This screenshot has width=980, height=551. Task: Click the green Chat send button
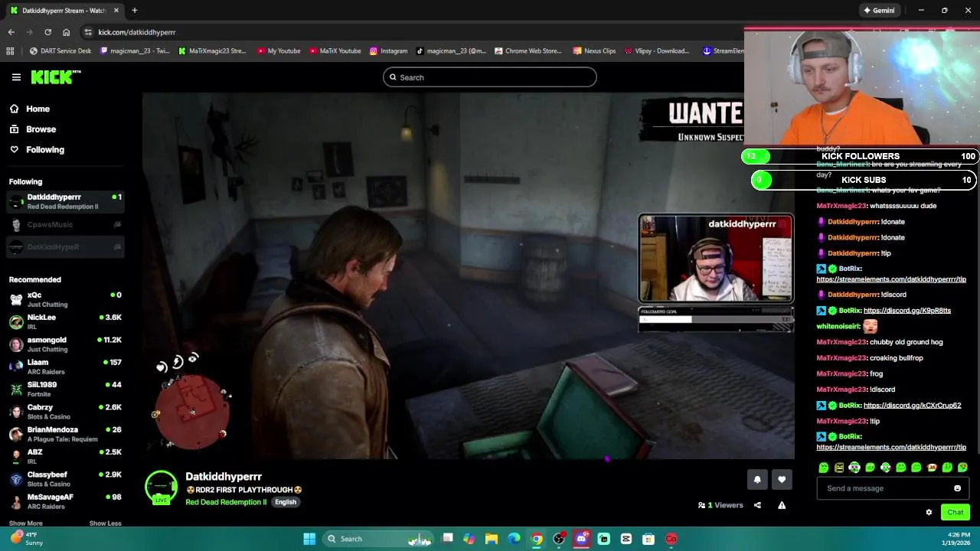[x=955, y=513]
